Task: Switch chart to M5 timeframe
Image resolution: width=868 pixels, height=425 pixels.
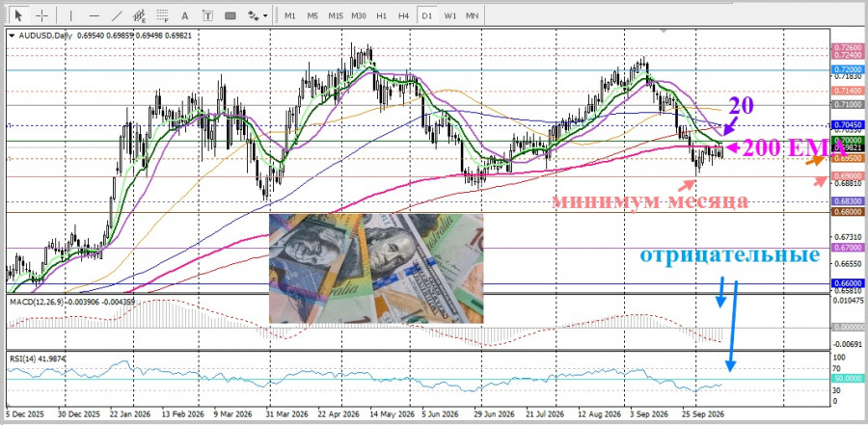Action: click(x=312, y=15)
